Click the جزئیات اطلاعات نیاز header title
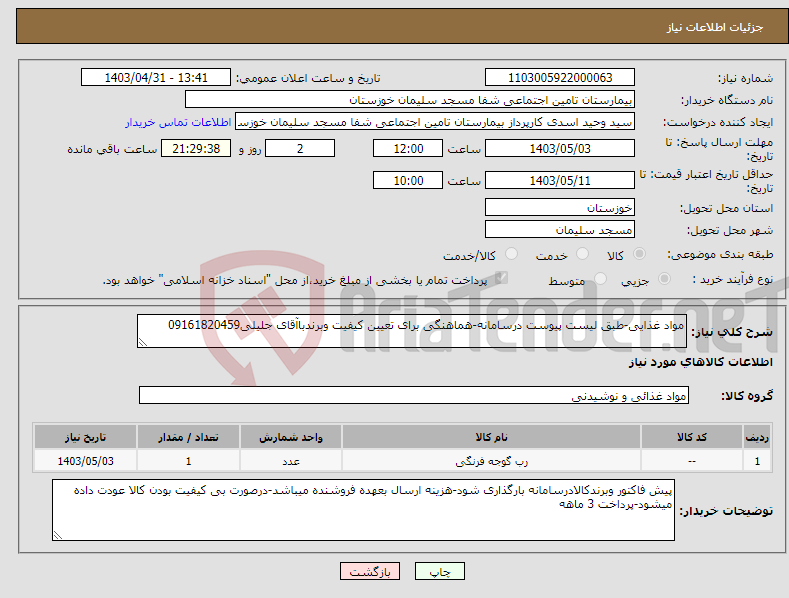The image size is (789, 598). [x=715, y=27]
